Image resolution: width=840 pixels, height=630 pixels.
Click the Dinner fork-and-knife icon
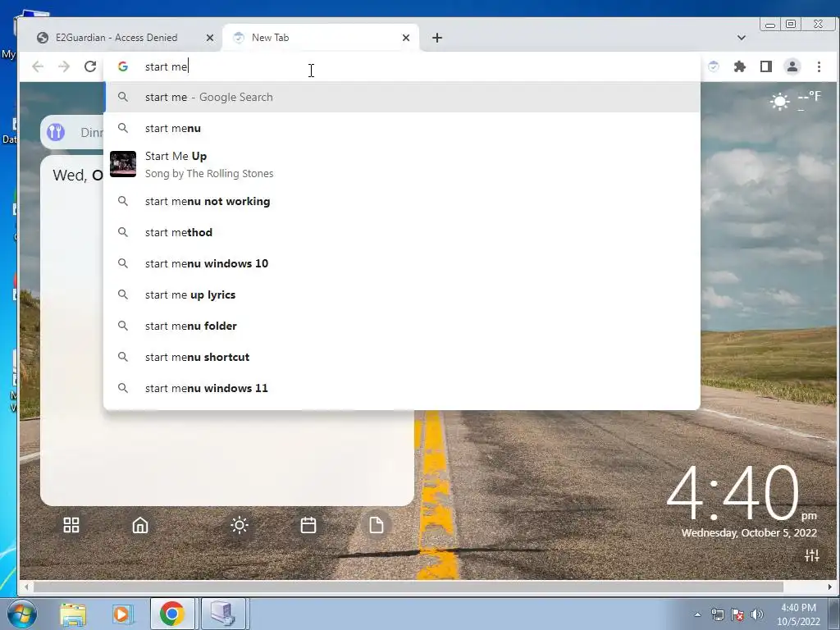tap(56, 132)
